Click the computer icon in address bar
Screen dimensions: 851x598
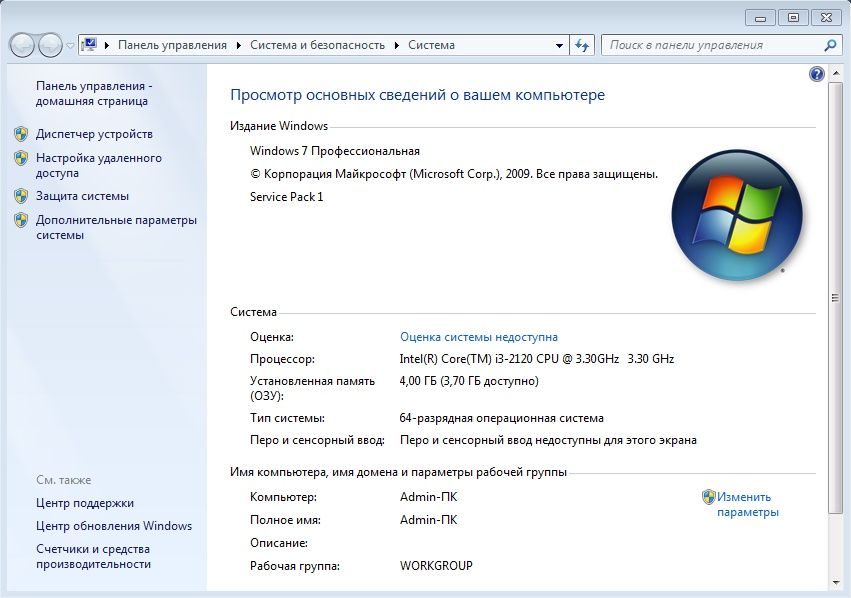[x=89, y=44]
